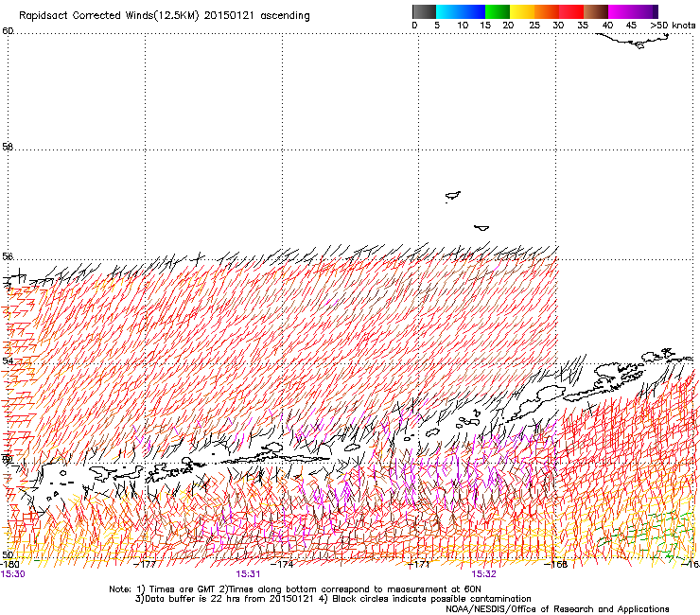Click the -174 longitude label
The width and height of the screenshot is (700, 615).
[x=283, y=564]
